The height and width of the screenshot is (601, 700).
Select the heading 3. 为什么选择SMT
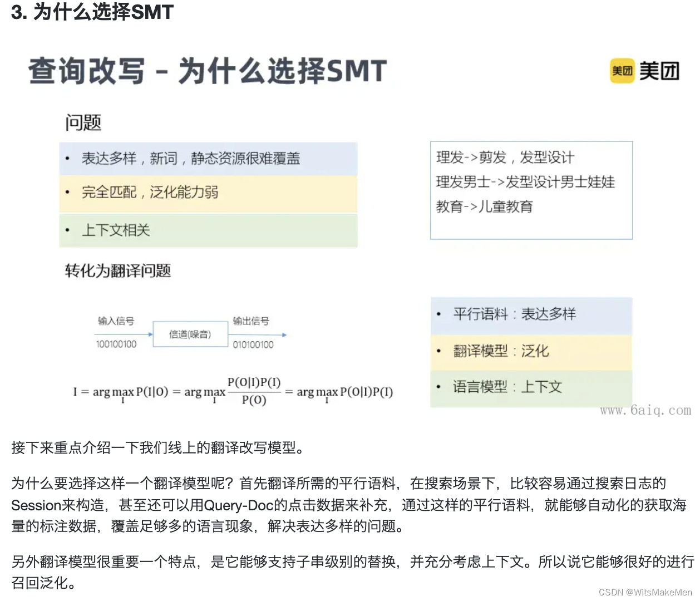(91, 12)
